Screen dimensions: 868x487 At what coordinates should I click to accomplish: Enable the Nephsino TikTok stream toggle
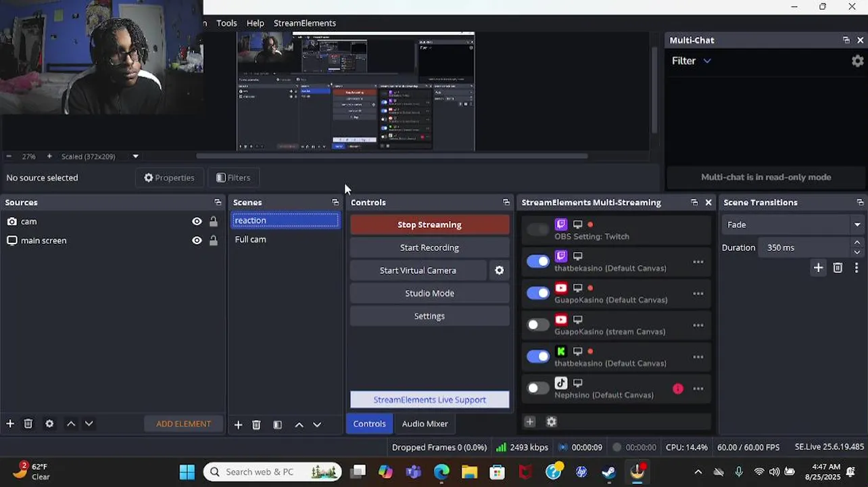[x=538, y=388]
